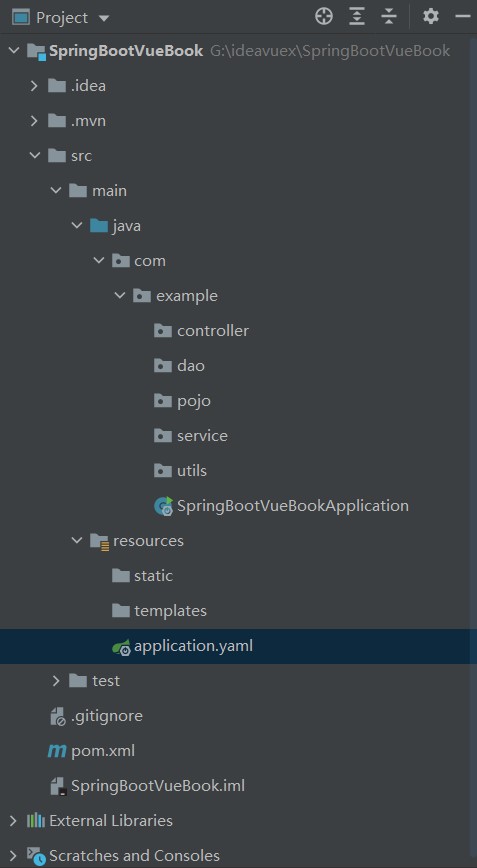Viewport: 477px width, 868px height.
Task: Click the service package icon
Action: point(163,435)
